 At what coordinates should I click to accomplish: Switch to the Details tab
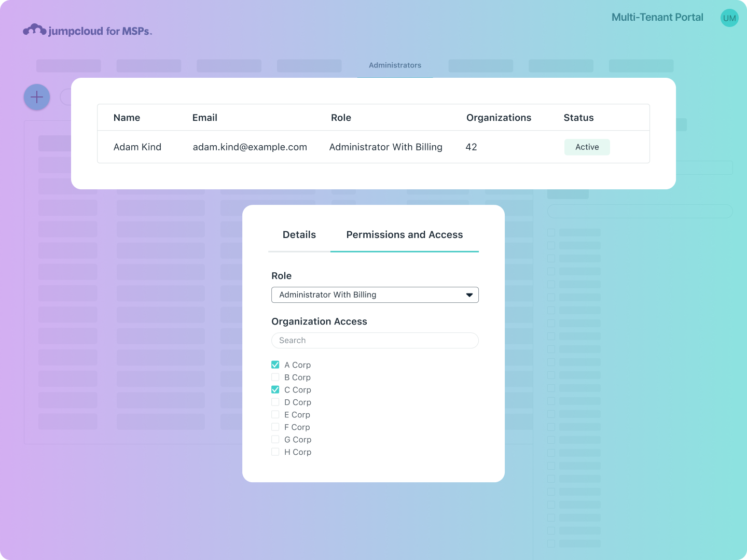tap(299, 235)
